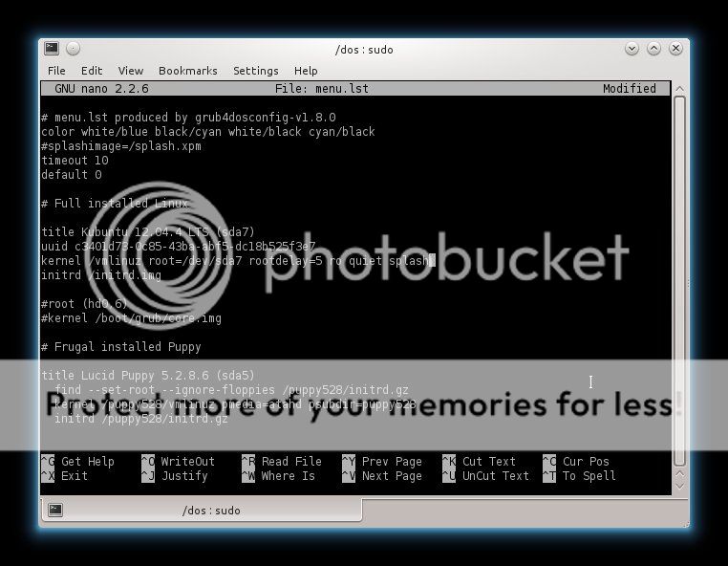Click the '^V Next Page' shortcut

coord(382,476)
